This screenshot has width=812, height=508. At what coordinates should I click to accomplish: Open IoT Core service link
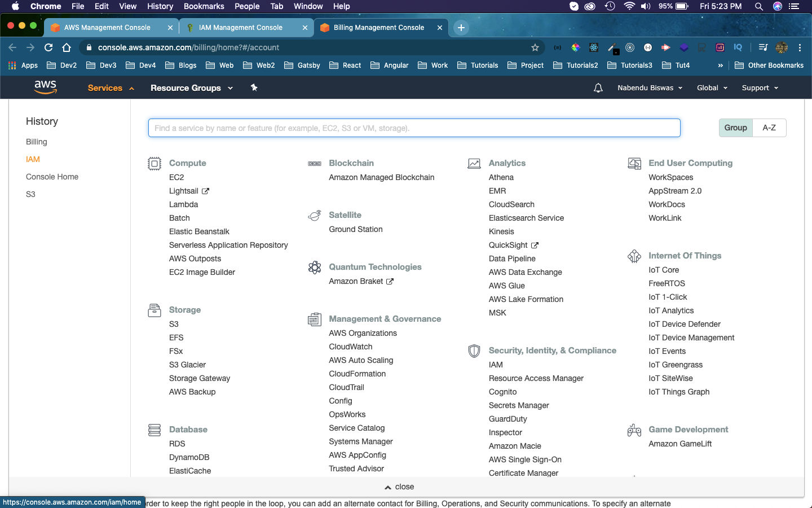(x=664, y=270)
